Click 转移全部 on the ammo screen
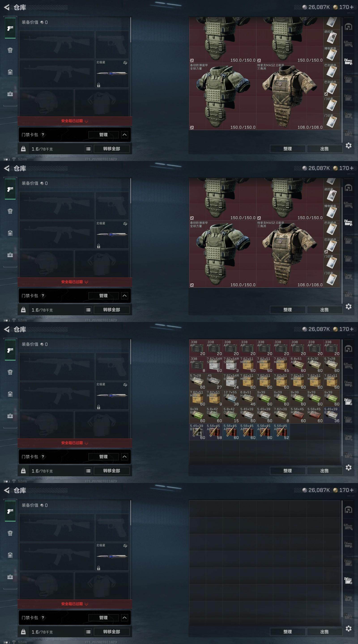358x644 pixels. coord(112,471)
